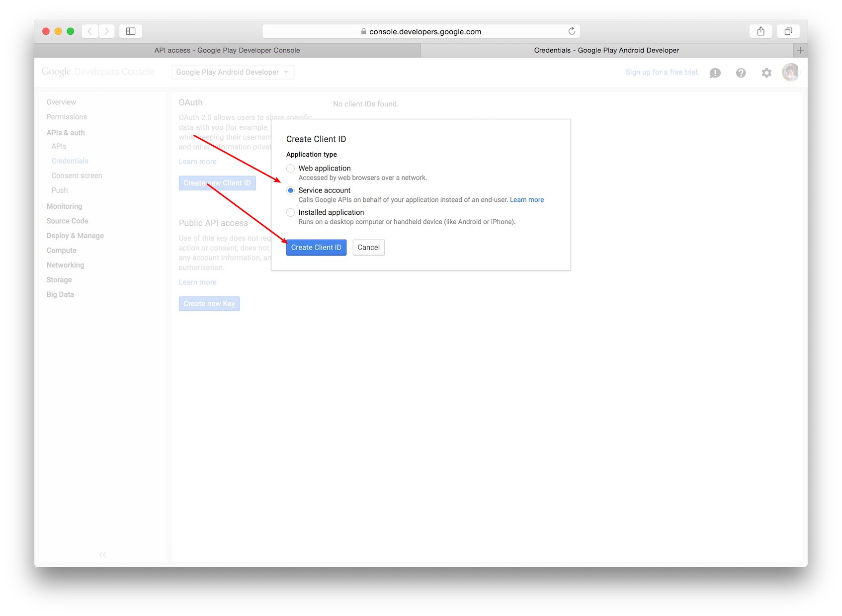Open Push in the sidebar
Screen dimensions: 842x616
click(60, 190)
